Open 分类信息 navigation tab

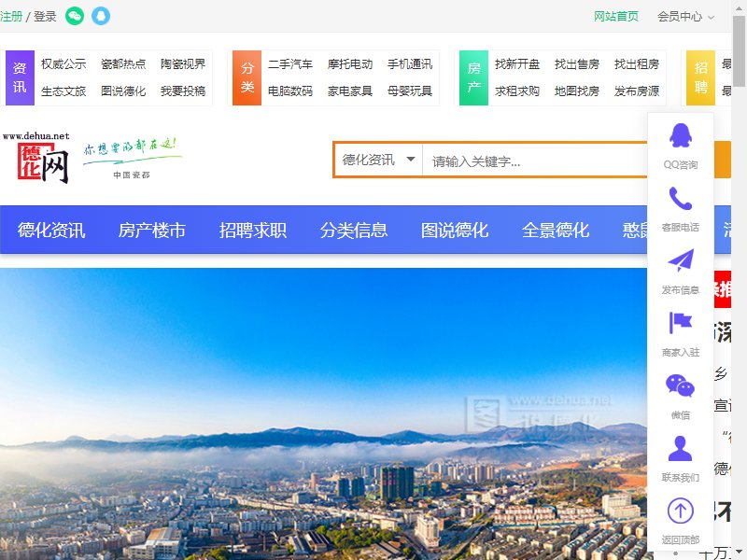click(354, 230)
